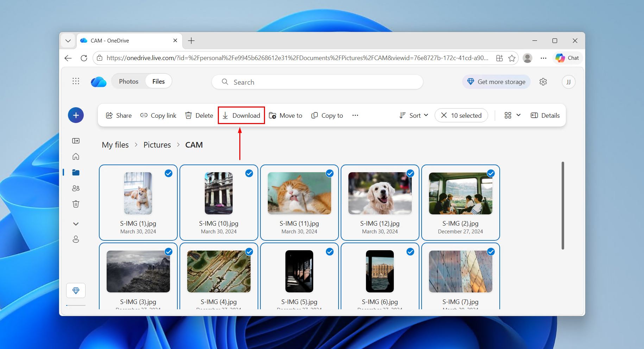
Task: Open the browser tab list dropdown
Action: pyautogui.click(x=68, y=41)
